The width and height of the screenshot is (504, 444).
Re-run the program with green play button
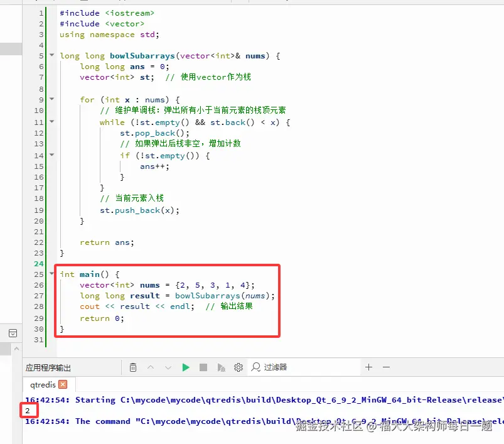tap(185, 367)
